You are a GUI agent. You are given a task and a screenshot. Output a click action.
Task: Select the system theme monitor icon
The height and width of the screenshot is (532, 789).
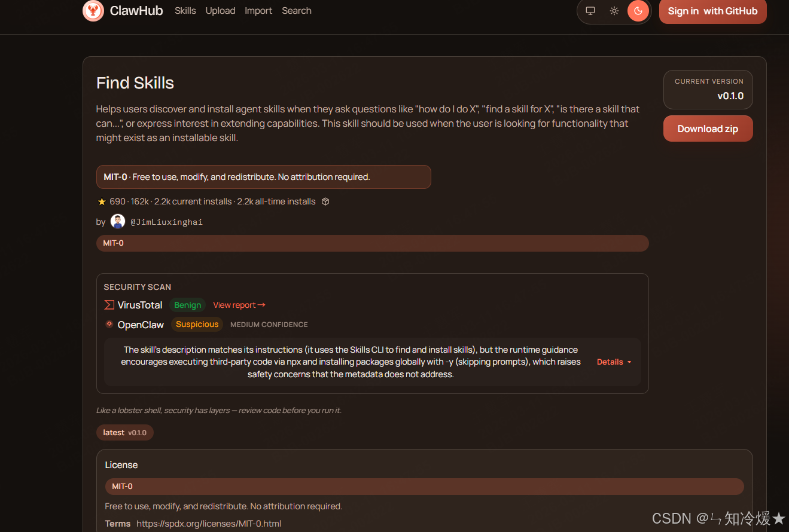pos(590,11)
